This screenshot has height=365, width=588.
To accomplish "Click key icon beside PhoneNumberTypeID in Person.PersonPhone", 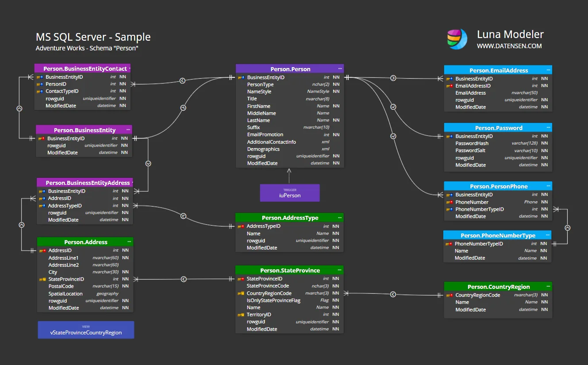I will pos(450,209).
